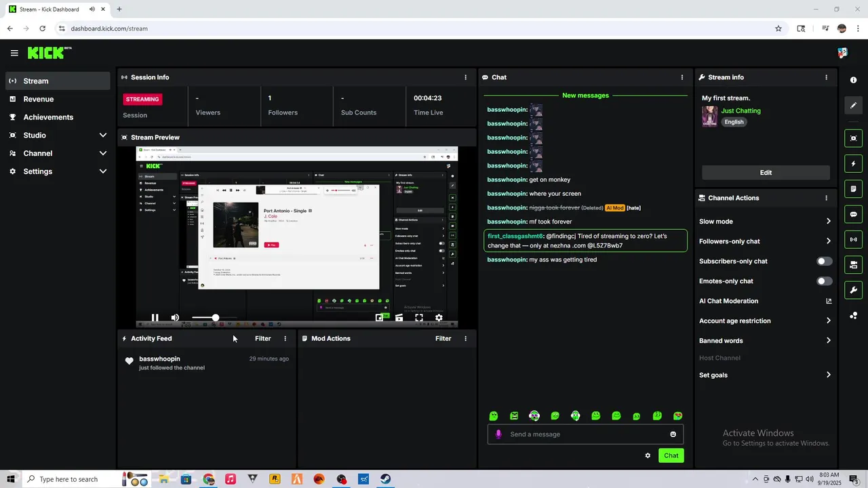868x488 pixels.
Task: Toggle the chat bubble widget icon
Action: [x=853, y=214]
